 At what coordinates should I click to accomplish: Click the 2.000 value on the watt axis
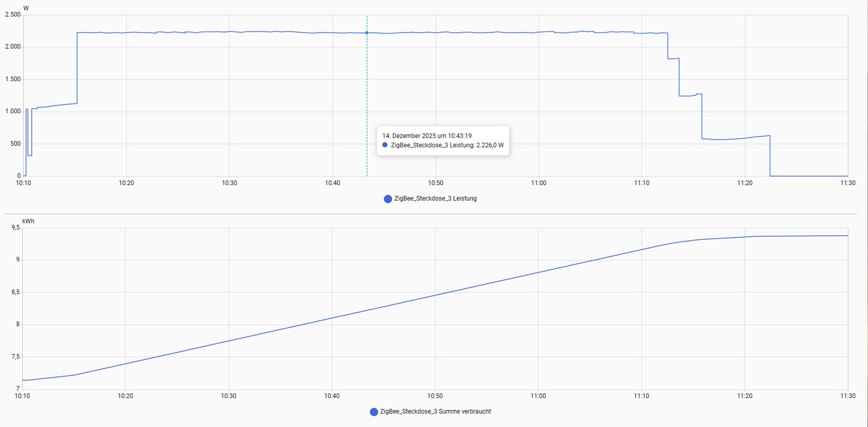pos(13,47)
